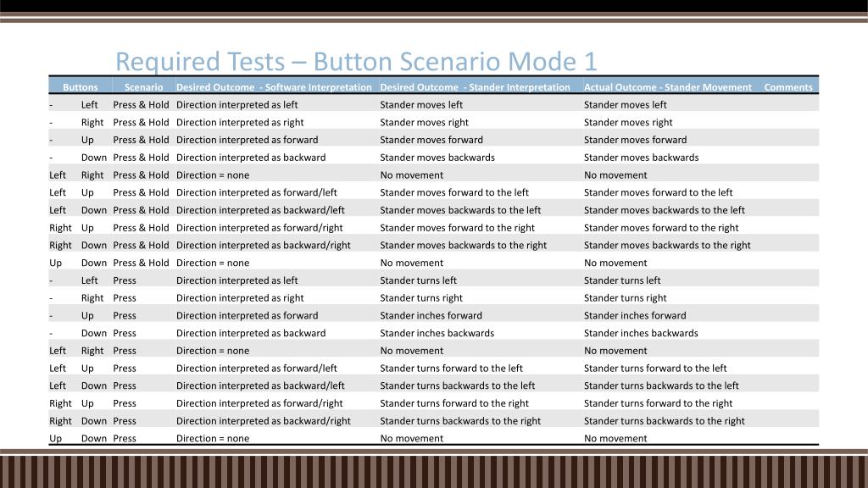
Task: Select 'Stander turns forward to the left' under Desired Stander Interpretation
Action: click(451, 369)
